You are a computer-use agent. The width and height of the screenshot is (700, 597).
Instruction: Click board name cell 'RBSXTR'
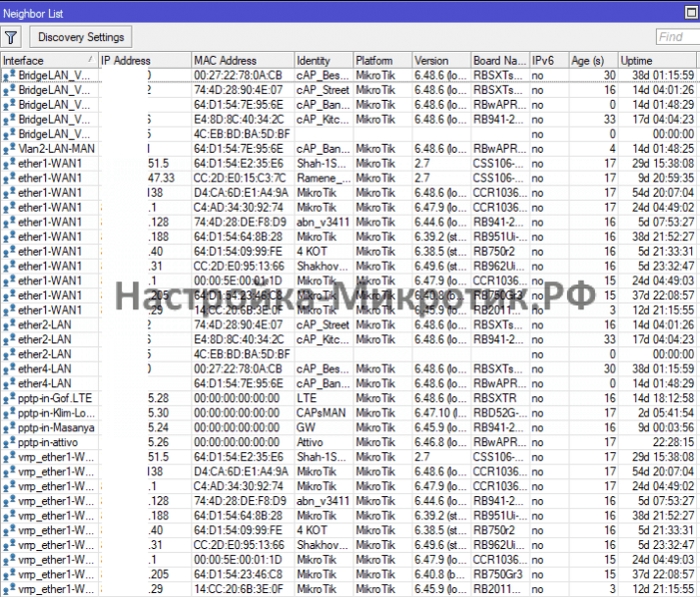pos(494,398)
